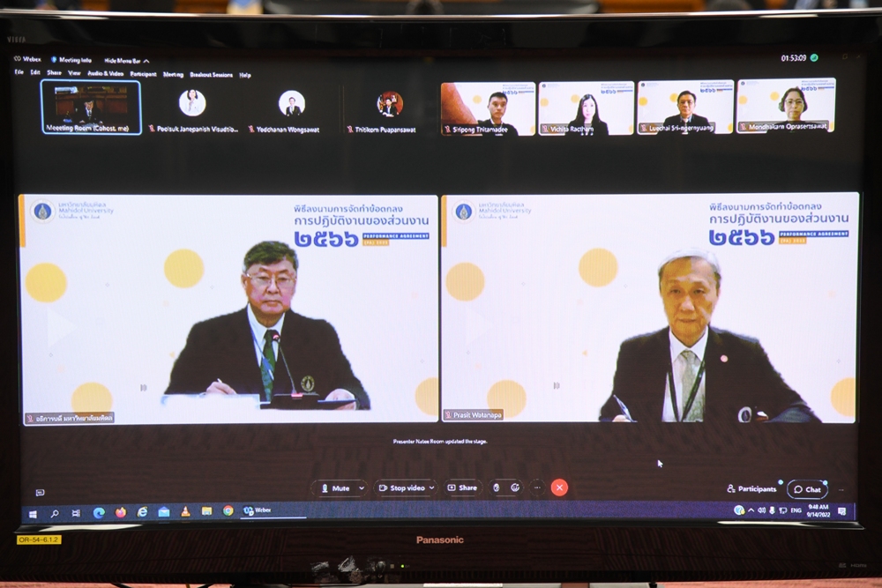Open the closed captions icon at bottom left
This screenshot has height=588, width=882.
coord(40,493)
